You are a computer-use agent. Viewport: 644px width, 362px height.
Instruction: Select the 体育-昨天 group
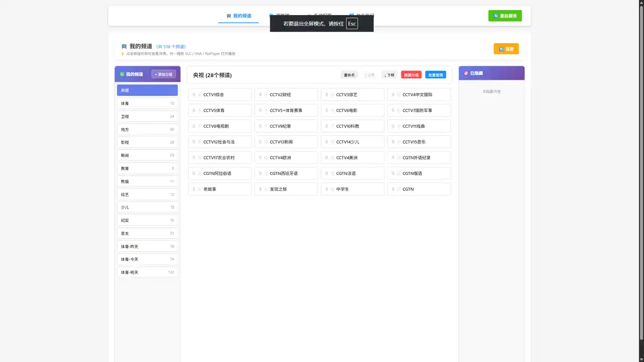click(147, 246)
